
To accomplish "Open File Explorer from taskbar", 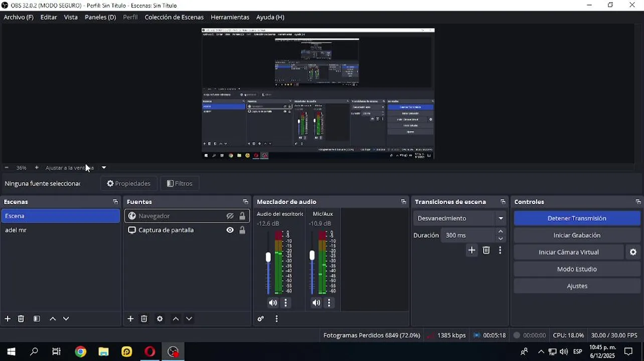I will [103, 351].
